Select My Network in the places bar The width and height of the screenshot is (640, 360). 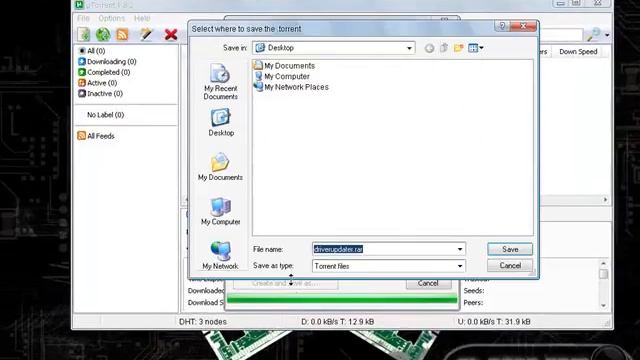pos(220,256)
